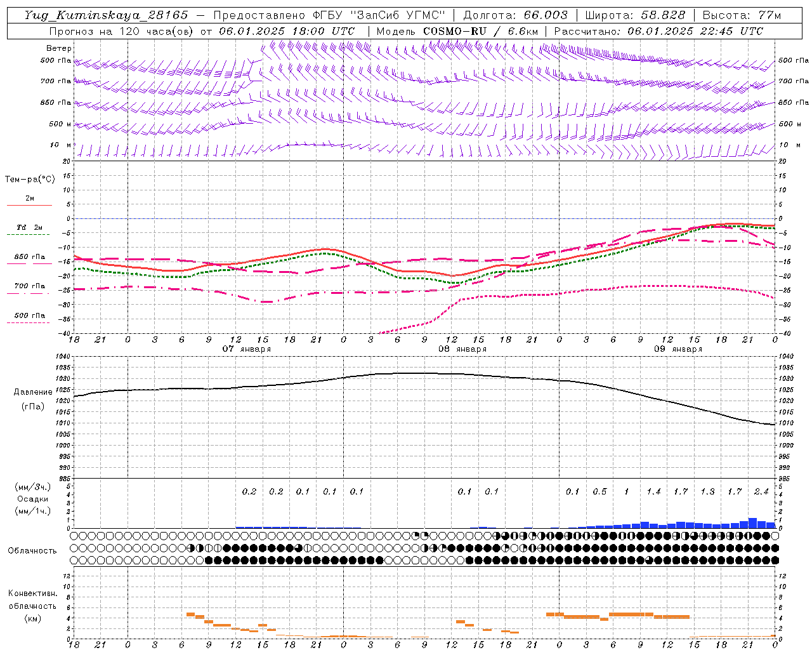
Task: Click station title Yug_Kuminskaya_28165
Action: [x=106, y=15]
